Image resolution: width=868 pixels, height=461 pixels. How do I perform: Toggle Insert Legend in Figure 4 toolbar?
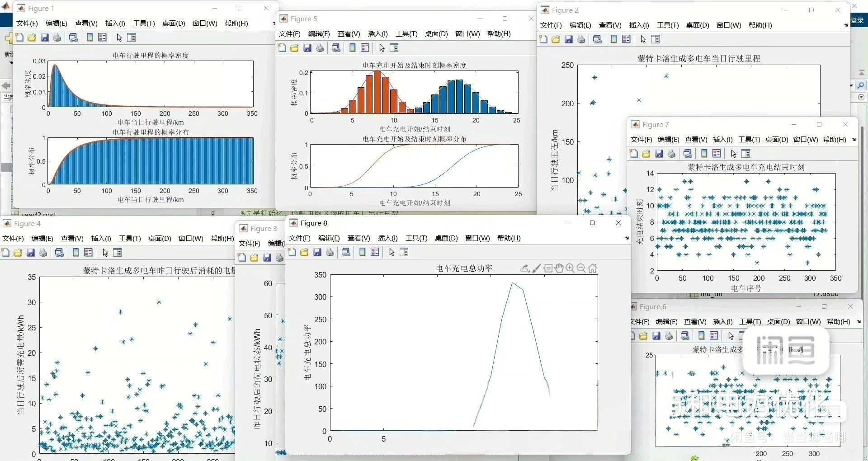pyautogui.click(x=89, y=253)
